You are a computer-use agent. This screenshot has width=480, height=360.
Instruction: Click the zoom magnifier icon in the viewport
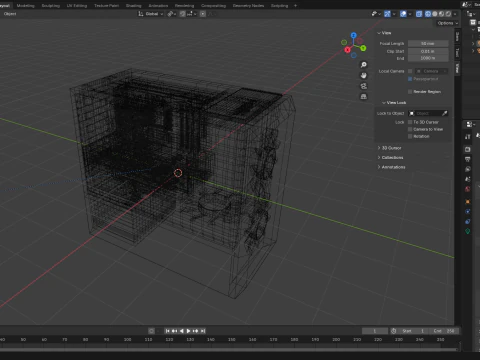(364, 65)
